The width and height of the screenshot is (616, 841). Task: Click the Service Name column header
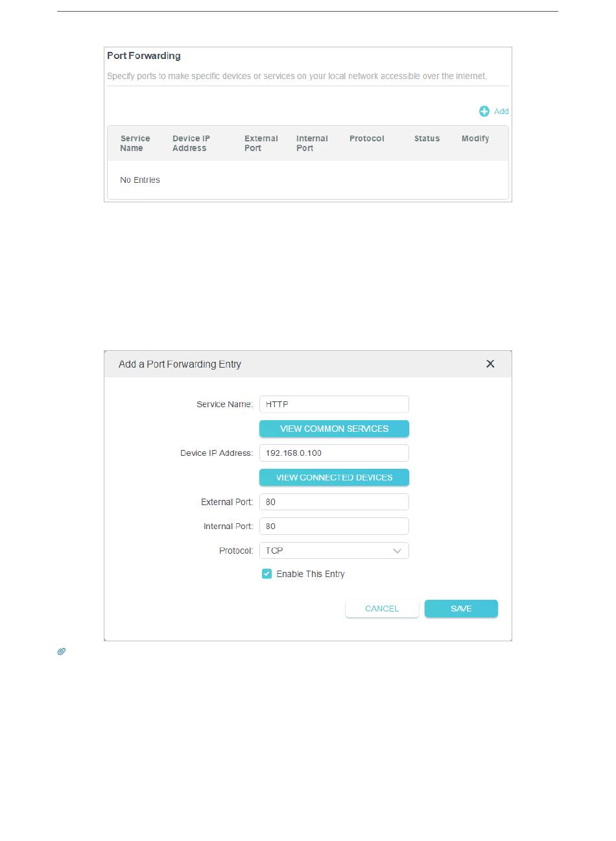pos(135,143)
